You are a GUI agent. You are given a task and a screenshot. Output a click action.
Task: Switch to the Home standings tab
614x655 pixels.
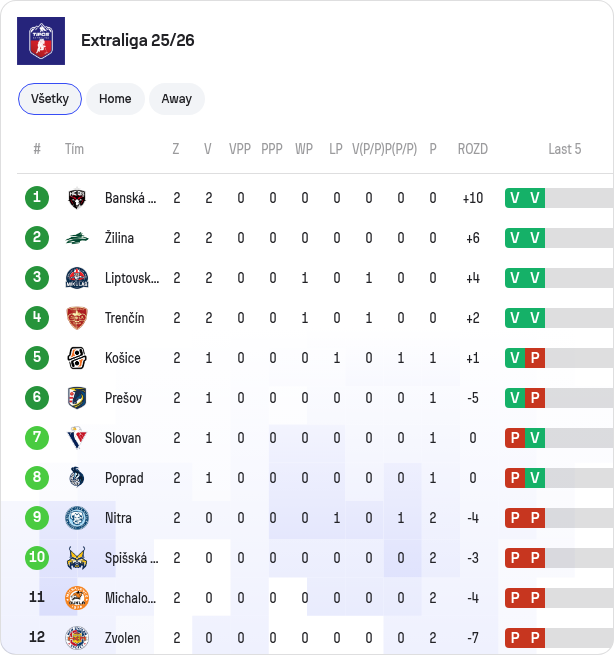click(115, 99)
